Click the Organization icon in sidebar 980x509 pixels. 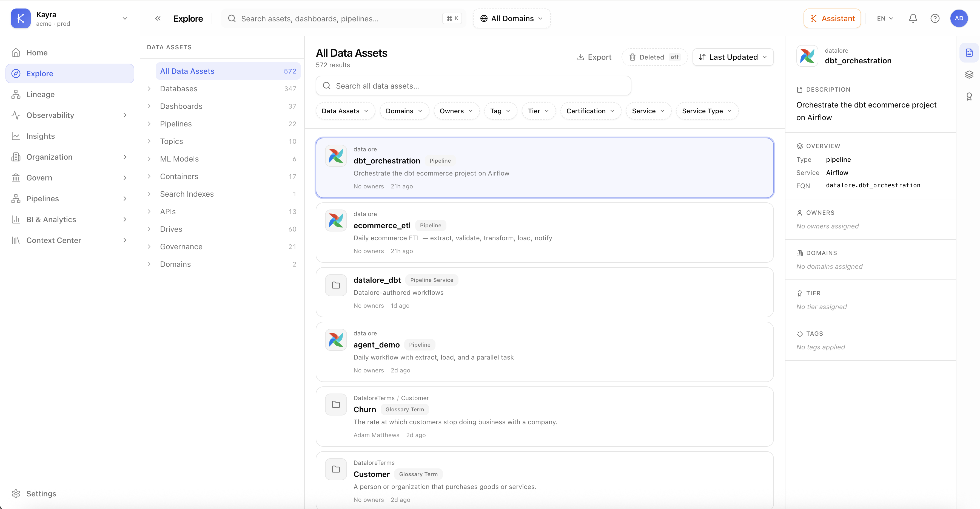coord(16,157)
